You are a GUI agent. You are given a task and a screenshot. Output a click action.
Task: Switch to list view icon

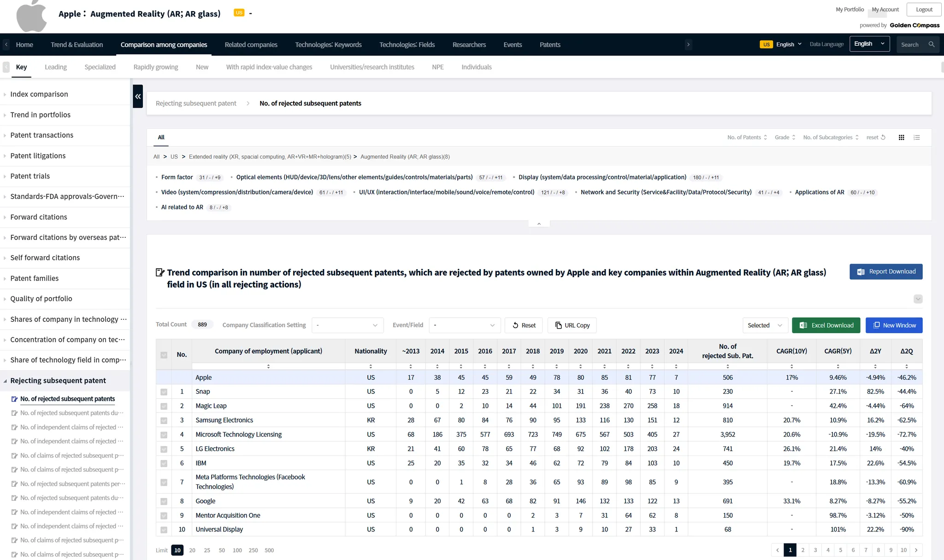click(x=917, y=137)
